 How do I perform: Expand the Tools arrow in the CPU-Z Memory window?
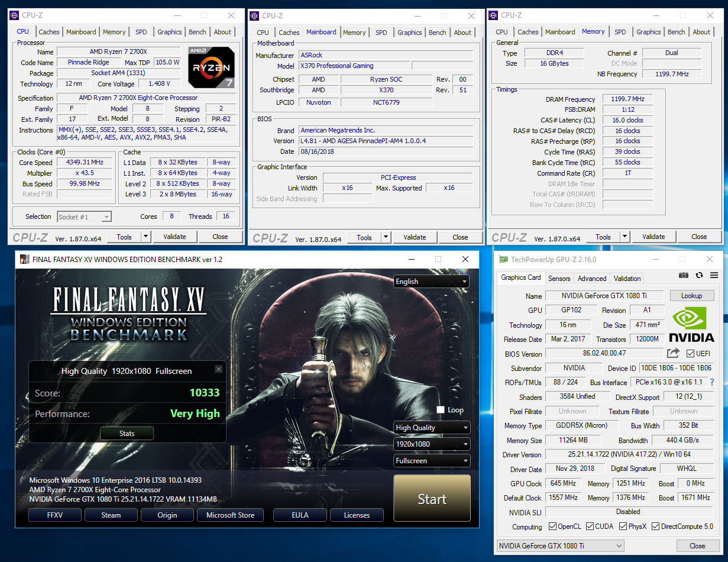(625, 237)
